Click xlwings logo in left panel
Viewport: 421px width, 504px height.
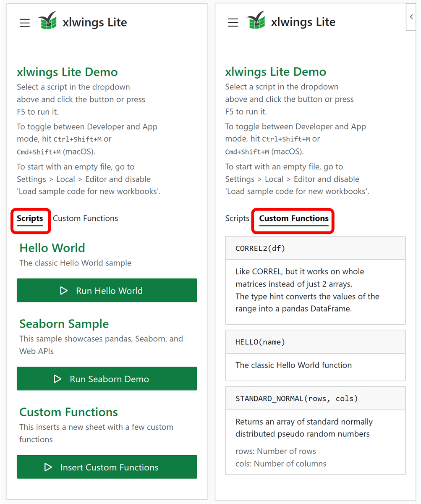click(x=47, y=20)
